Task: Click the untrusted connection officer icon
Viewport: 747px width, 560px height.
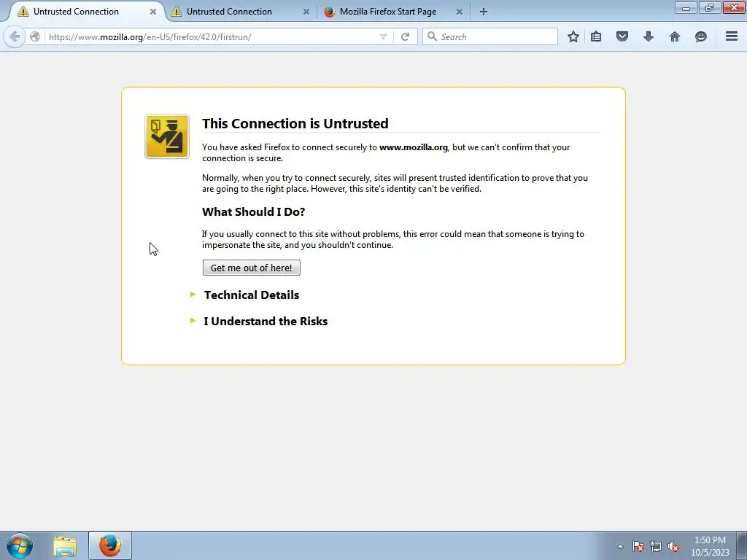Action: [167, 136]
